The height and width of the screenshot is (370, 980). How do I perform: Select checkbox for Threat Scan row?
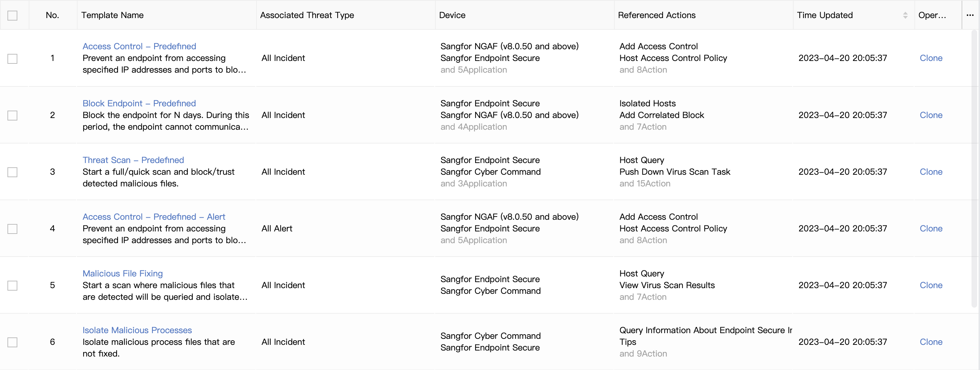[x=12, y=172]
